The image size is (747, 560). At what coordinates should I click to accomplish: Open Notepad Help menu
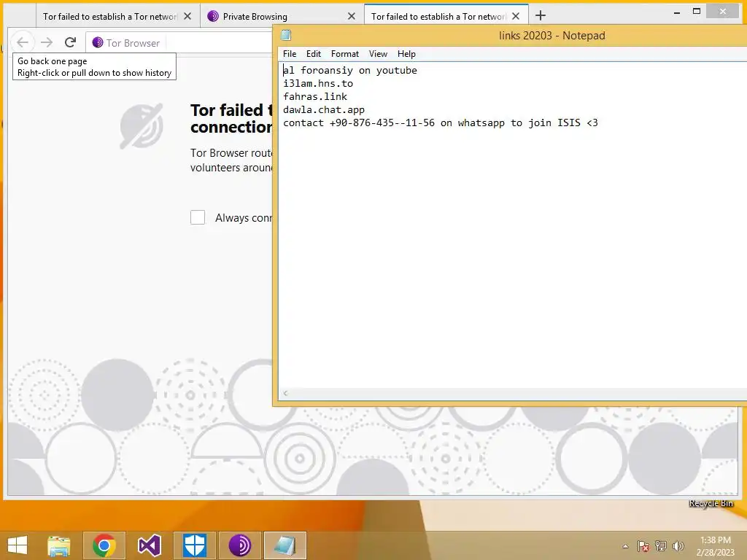tap(406, 54)
